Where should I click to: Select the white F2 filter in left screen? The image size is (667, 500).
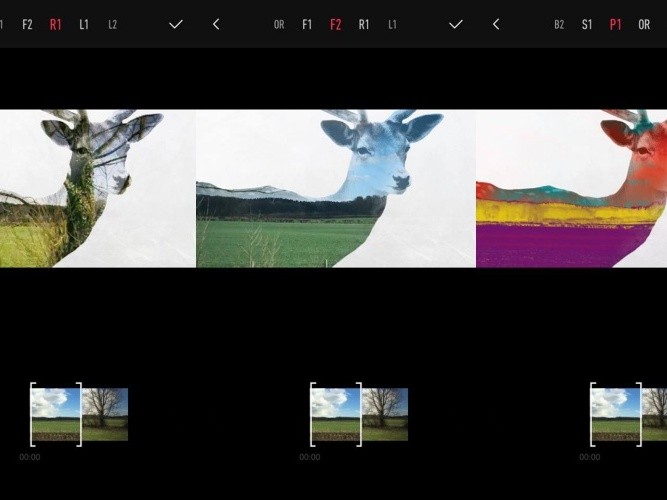[x=27, y=24]
